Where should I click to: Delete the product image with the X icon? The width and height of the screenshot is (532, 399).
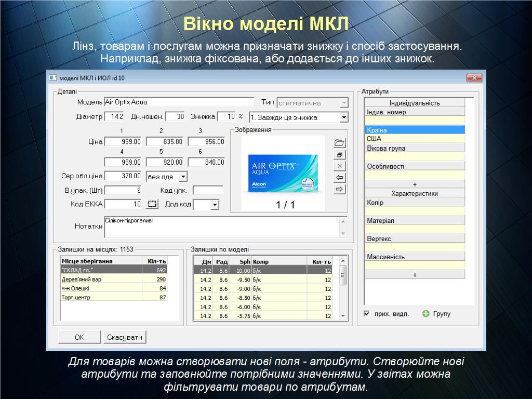click(x=340, y=166)
